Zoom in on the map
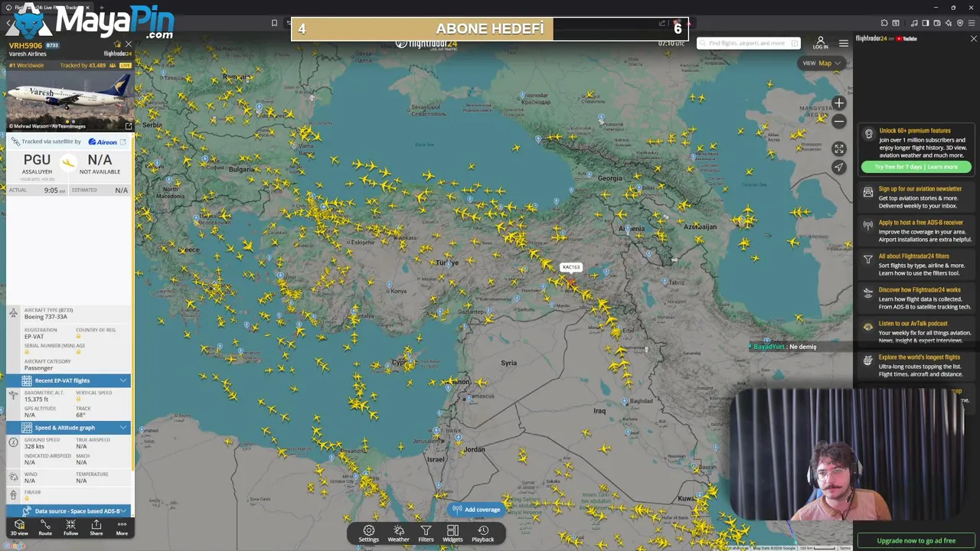This screenshot has width=980, height=551. [839, 103]
